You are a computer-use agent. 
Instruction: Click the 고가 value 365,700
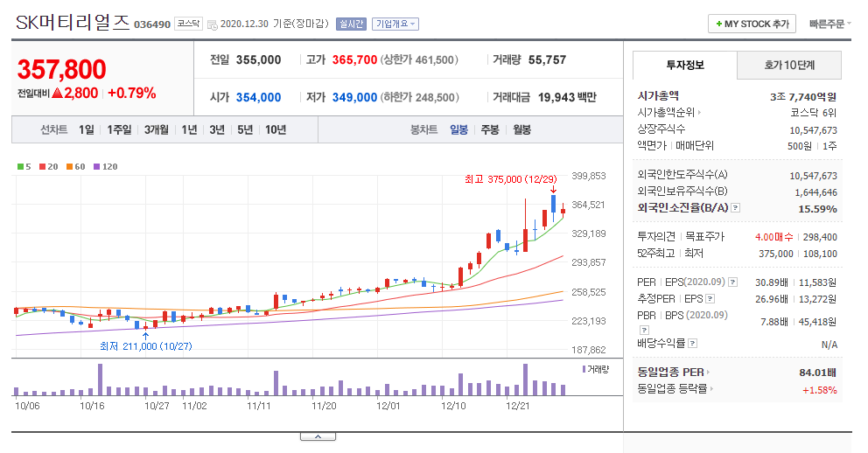click(354, 59)
